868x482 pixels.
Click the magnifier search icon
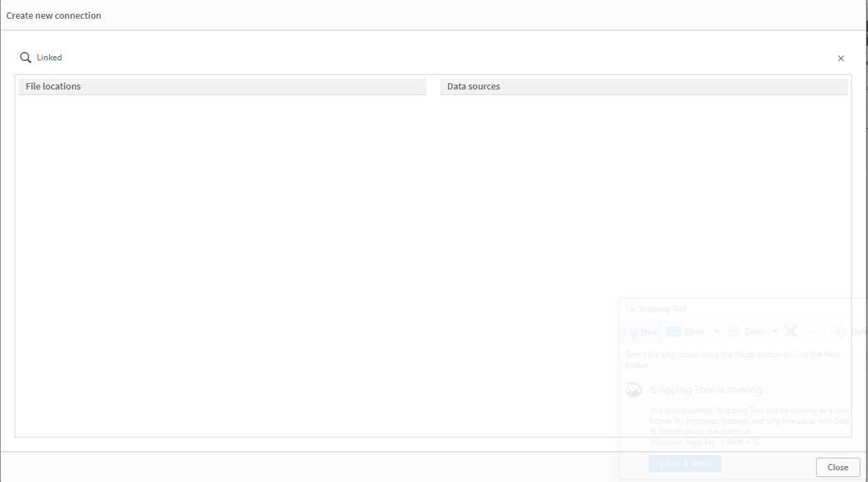[x=26, y=58]
